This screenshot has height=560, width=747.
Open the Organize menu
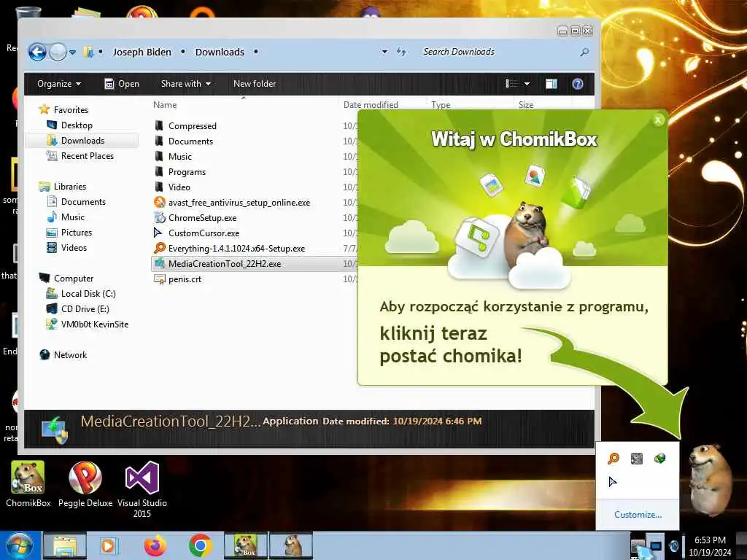[x=59, y=84]
